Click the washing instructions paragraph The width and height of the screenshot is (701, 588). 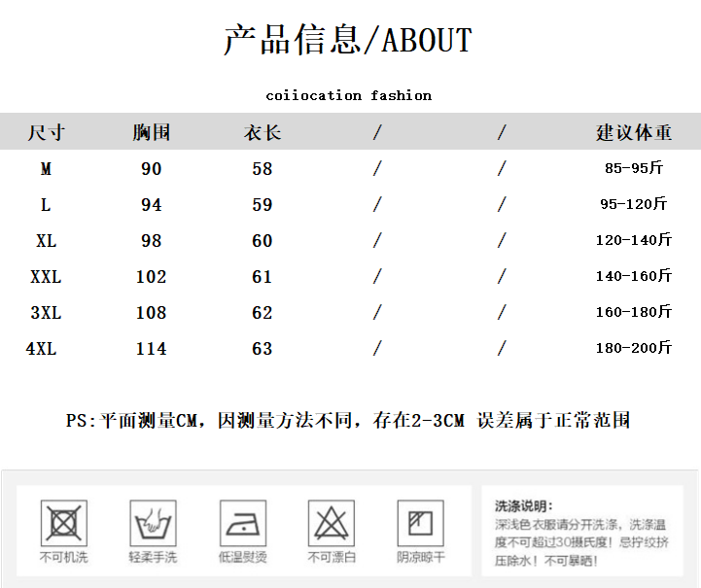[x=581, y=542]
